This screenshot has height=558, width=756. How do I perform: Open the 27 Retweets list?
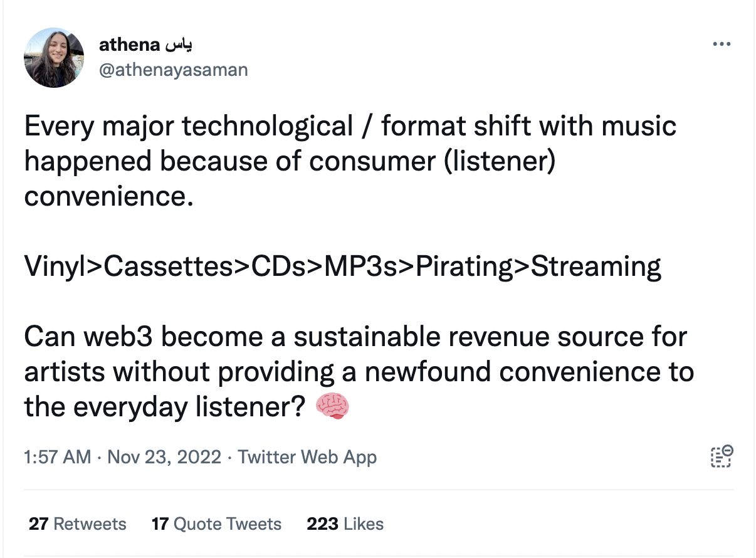(76, 524)
